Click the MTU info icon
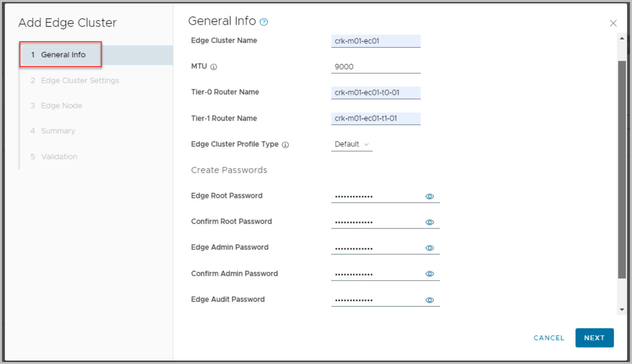Image resolution: width=632 pixels, height=364 pixels. pos(214,67)
